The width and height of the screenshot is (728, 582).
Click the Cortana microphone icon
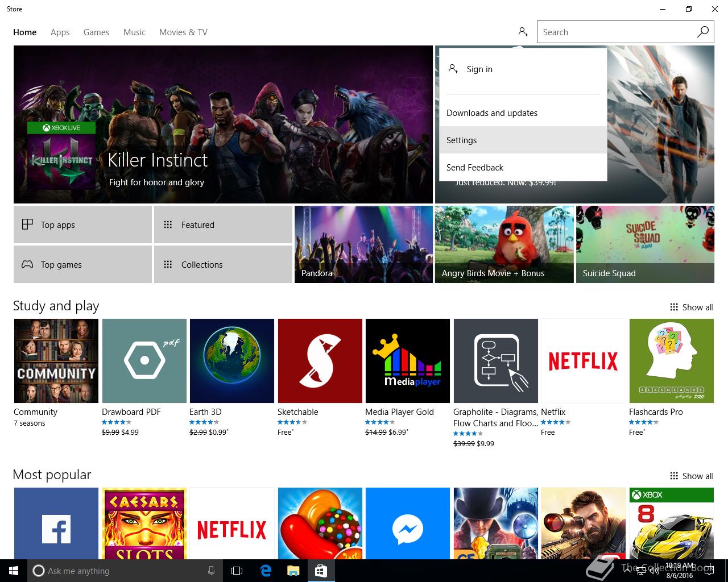click(211, 571)
